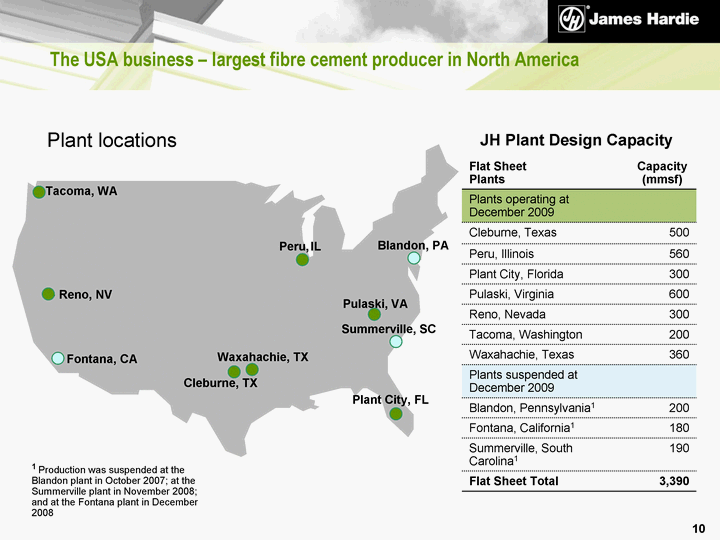Select the Reno, NV plant marker dot

48,294
